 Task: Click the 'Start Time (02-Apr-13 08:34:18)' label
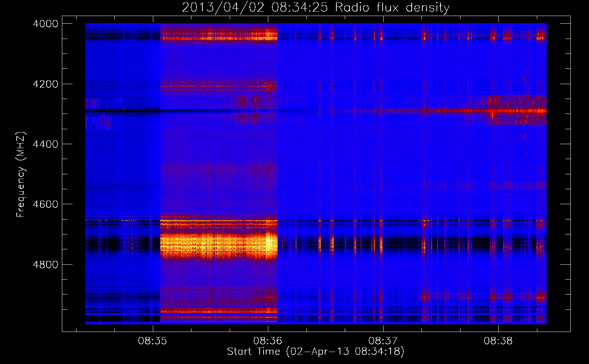coord(316,351)
